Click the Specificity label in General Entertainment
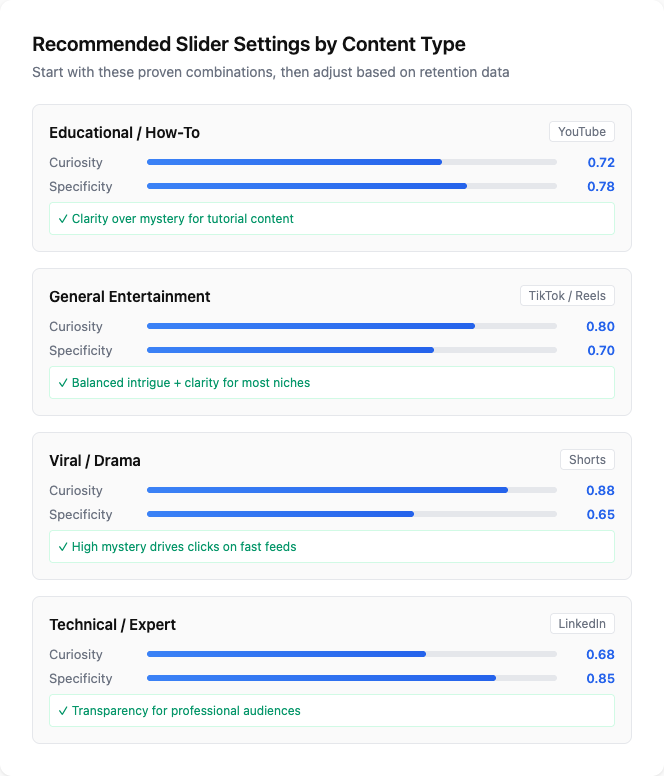 [x=81, y=350]
